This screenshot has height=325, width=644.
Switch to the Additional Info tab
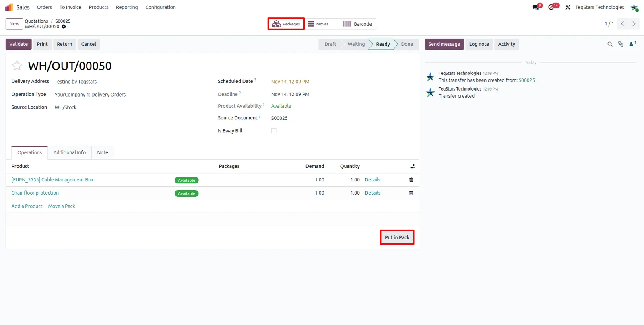click(70, 152)
